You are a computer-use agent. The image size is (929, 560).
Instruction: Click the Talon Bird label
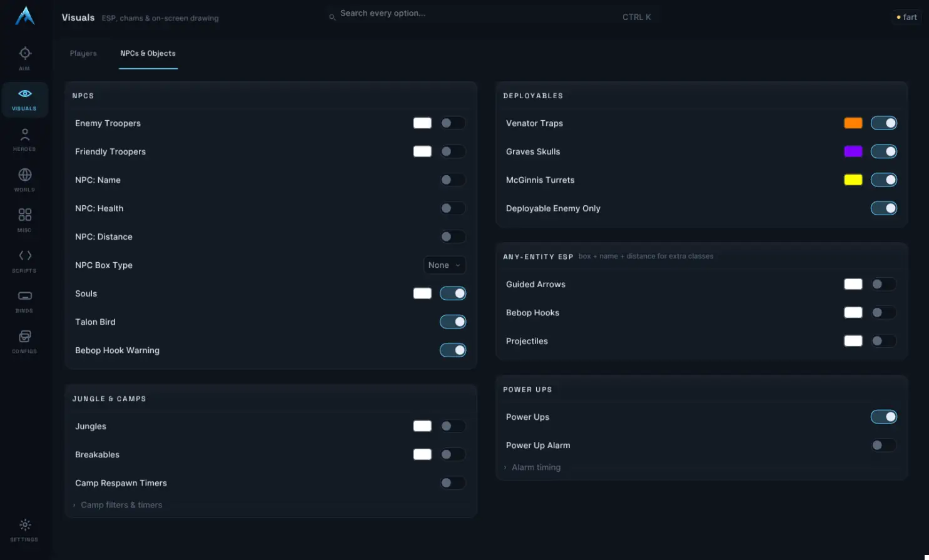pyautogui.click(x=95, y=322)
